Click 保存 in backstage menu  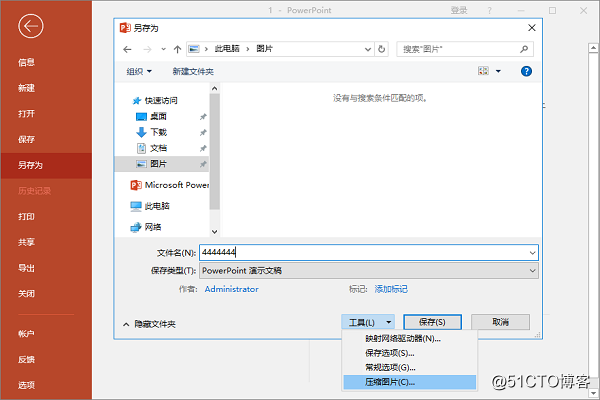point(26,139)
